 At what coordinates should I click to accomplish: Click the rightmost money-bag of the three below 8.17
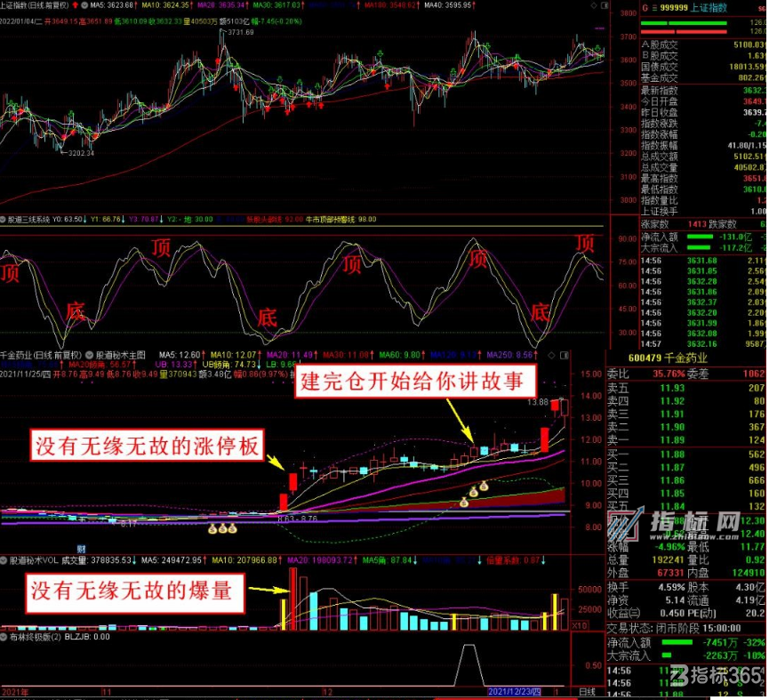(x=232, y=529)
